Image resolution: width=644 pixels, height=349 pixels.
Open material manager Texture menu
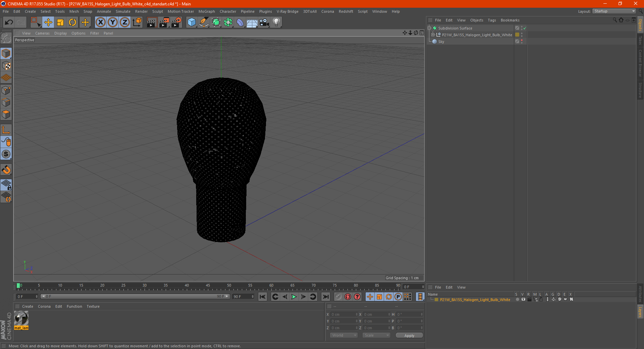93,306
